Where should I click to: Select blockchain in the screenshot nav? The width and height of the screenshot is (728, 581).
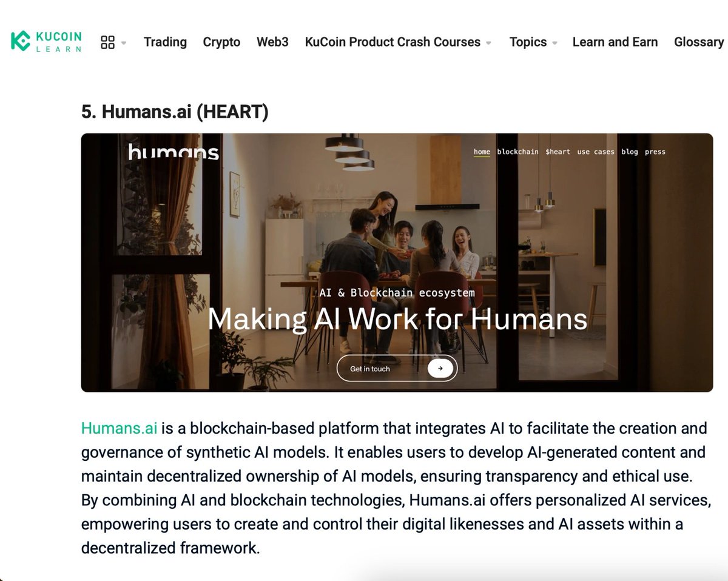[517, 152]
